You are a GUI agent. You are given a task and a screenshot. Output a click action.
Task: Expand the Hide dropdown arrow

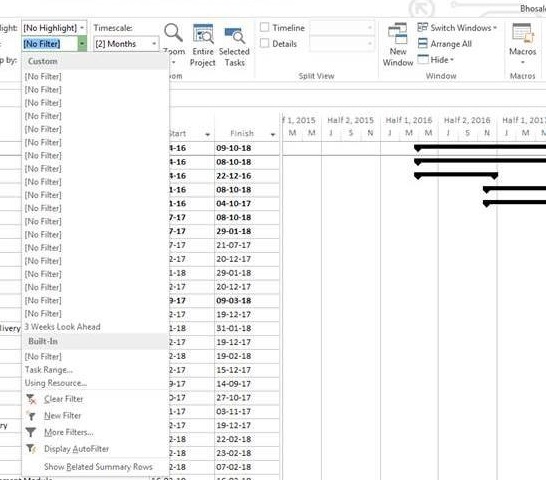coord(452,60)
